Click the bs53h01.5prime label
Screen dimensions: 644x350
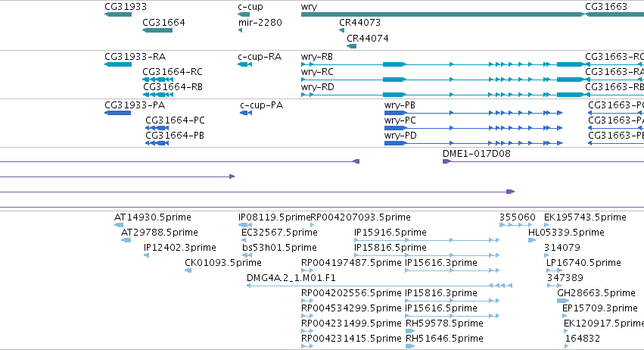(x=279, y=248)
